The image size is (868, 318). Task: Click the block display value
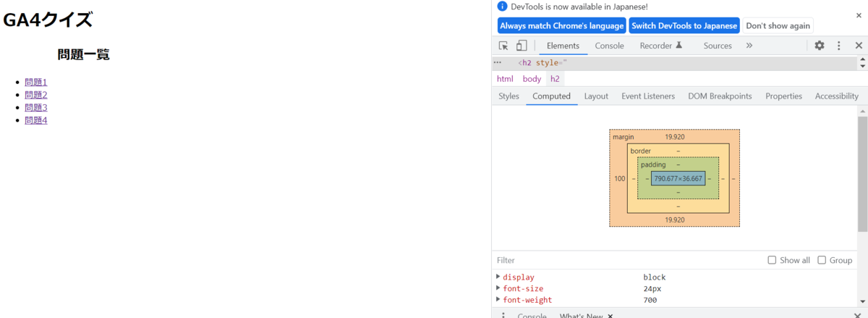click(654, 277)
